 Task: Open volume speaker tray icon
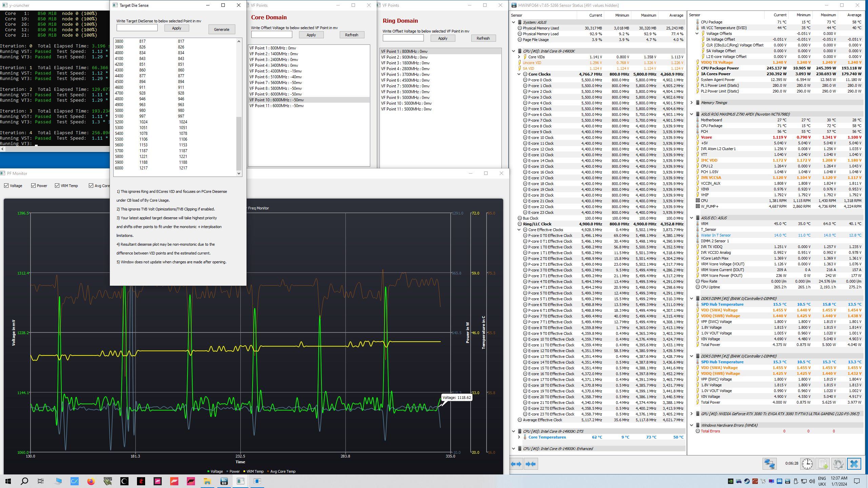pos(812,481)
